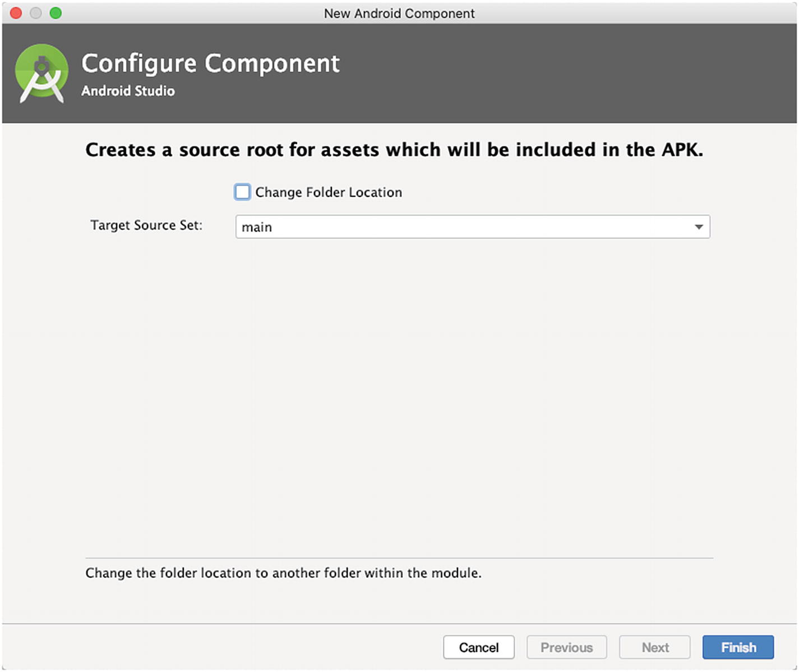Enable the Change Folder Location checkbox
This screenshot has width=799, height=672.
coord(242,192)
